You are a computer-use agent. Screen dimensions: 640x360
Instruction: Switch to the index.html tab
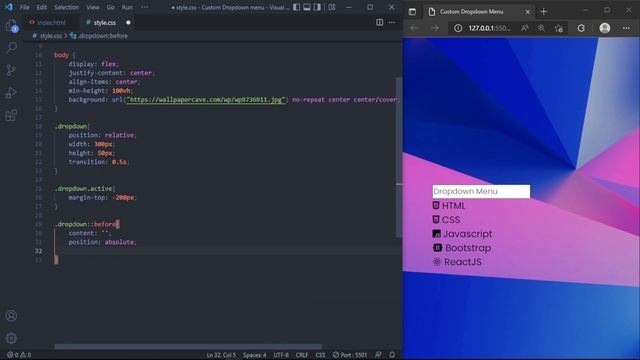[x=48, y=22]
